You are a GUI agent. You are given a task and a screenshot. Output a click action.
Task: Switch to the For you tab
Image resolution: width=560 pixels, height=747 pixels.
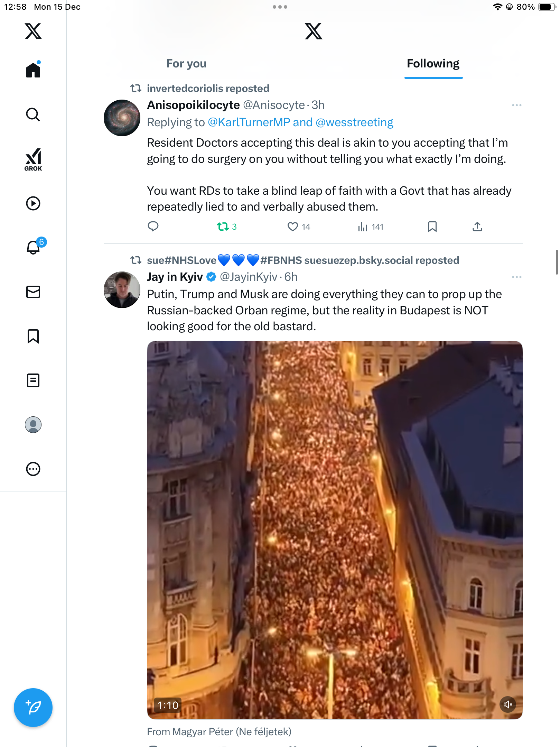click(x=186, y=64)
